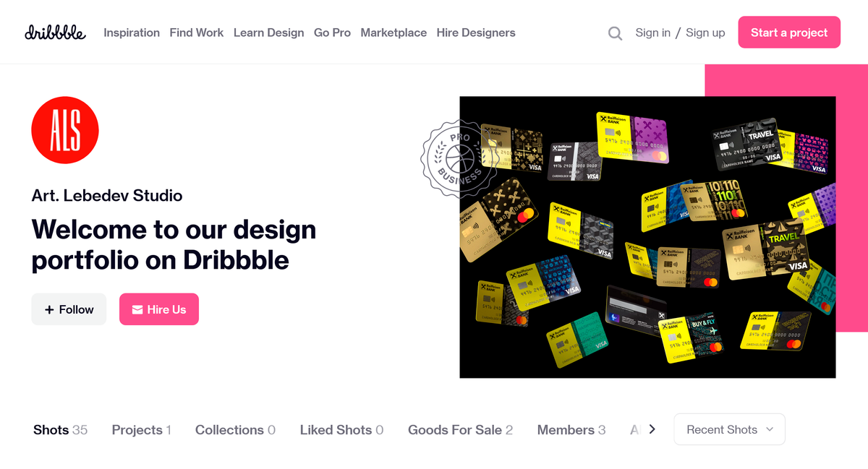Click the Pro Business badge
The height and width of the screenshot is (469, 868).
pyautogui.click(x=459, y=159)
